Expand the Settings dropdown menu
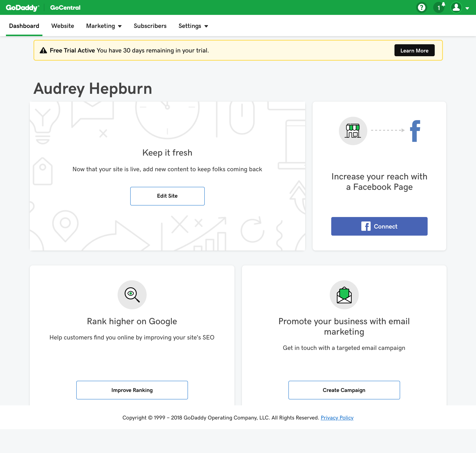Viewport: 476px width, 453px height. pos(193,26)
